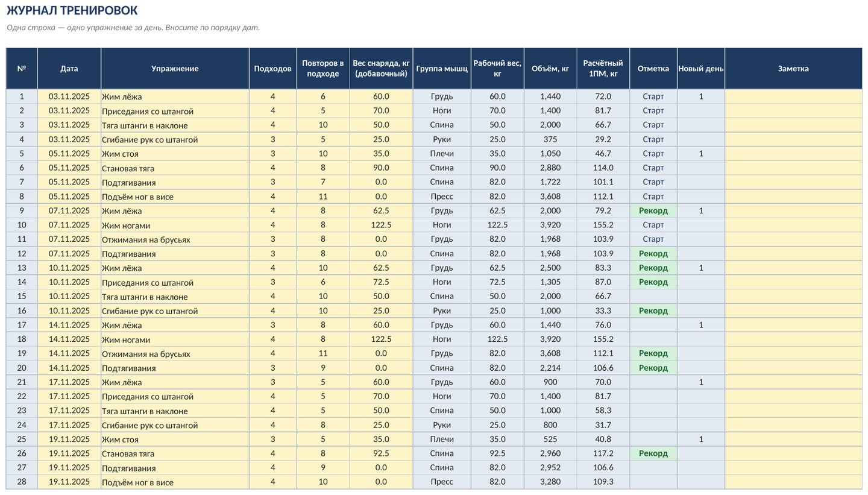Click "Рекорд" mark in row 9
The height and width of the screenshot is (495, 868).
(653, 211)
